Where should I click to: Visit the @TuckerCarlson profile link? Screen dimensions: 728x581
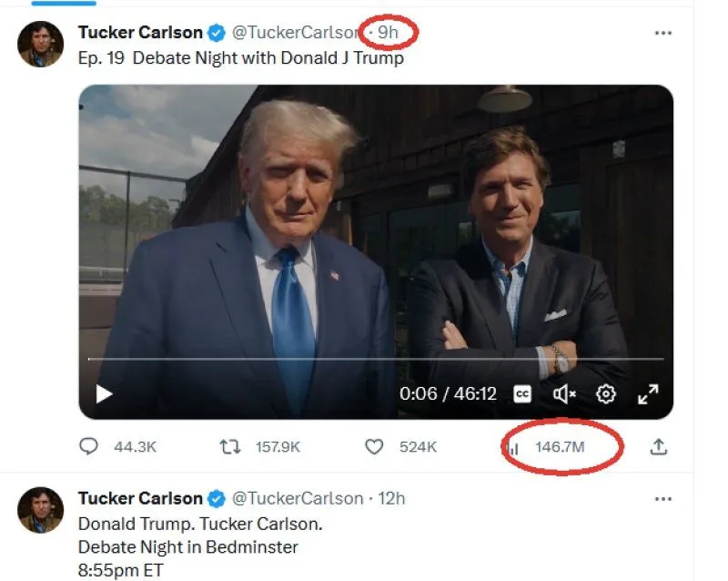[x=298, y=31]
